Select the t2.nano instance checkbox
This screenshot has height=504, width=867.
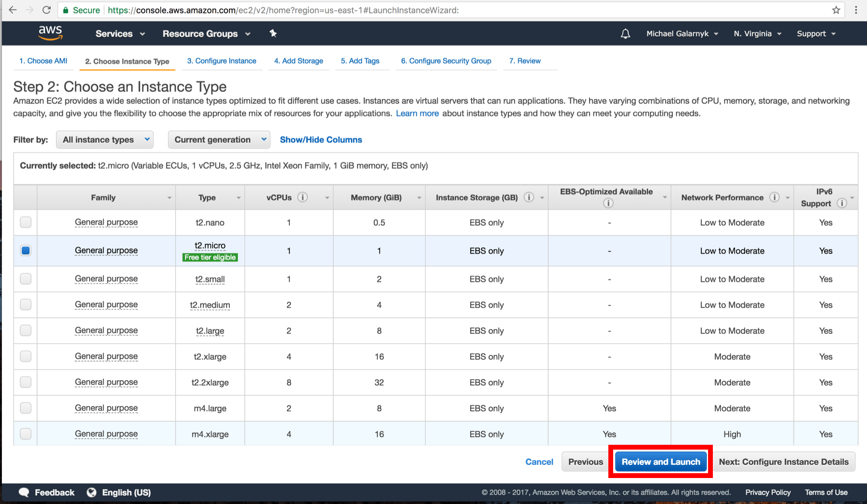(25, 222)
